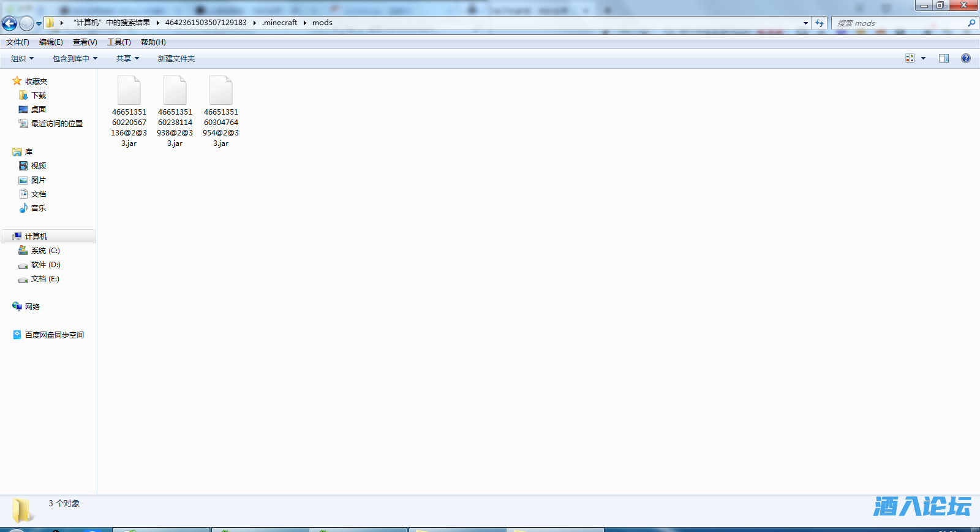Open the 帮助(H) menu
The image size is (980, 532).
[x=153, y=42]
